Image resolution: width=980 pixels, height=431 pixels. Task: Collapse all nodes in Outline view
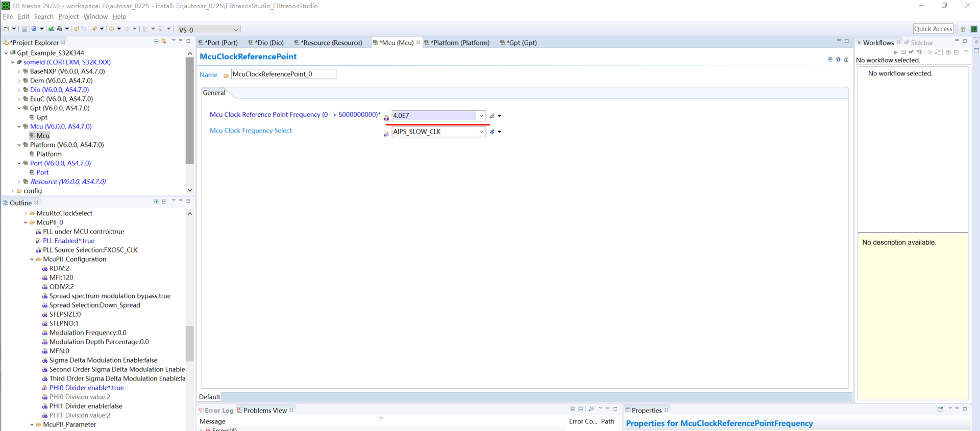(x=164, y=201)
